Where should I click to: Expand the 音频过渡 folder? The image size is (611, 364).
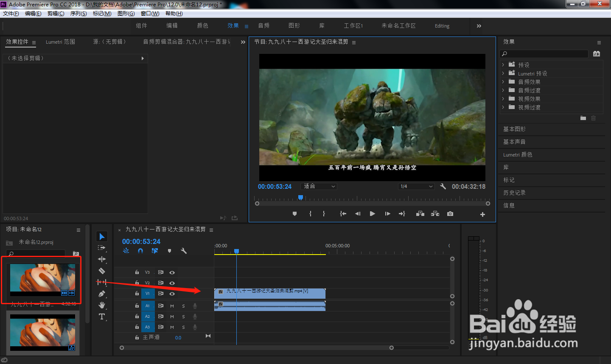(x=503, y=90)
